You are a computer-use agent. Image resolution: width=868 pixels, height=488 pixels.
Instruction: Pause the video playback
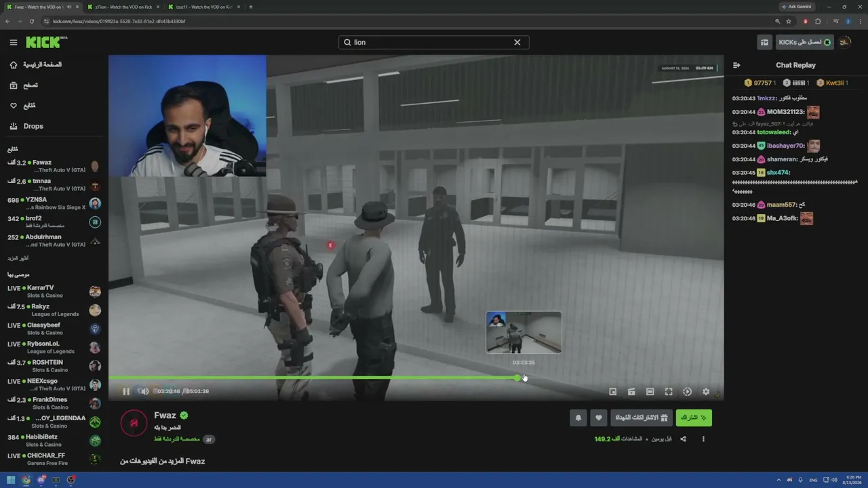126,391
